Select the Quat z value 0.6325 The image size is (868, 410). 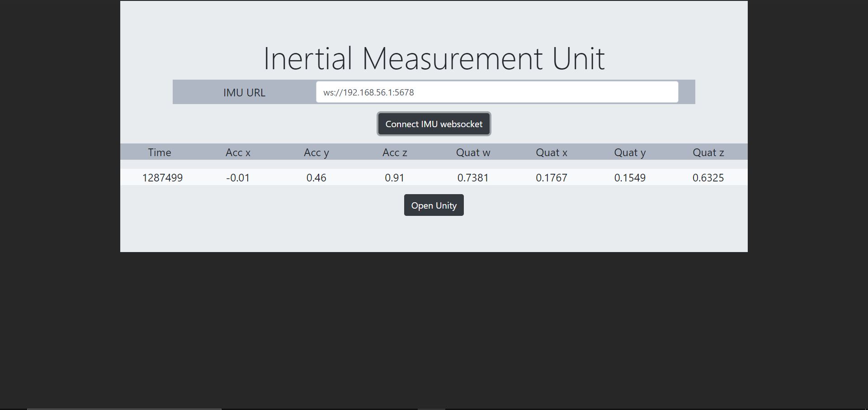point(708,178)
